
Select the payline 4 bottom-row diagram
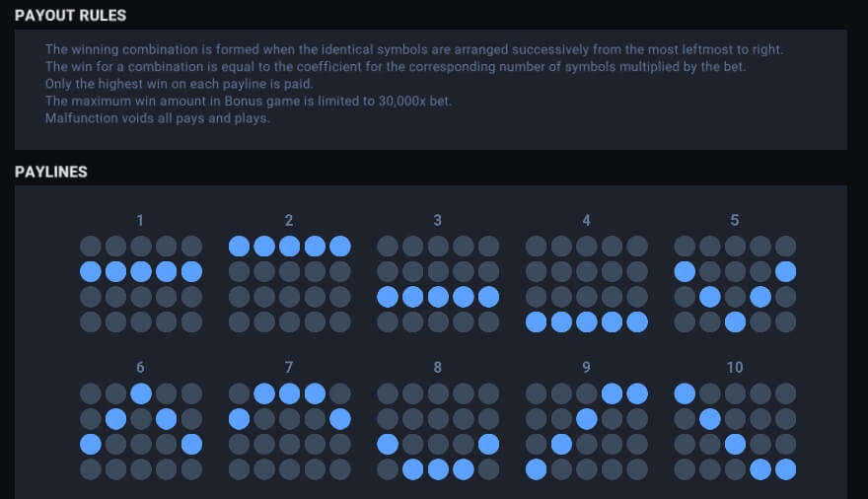(586, 284)
